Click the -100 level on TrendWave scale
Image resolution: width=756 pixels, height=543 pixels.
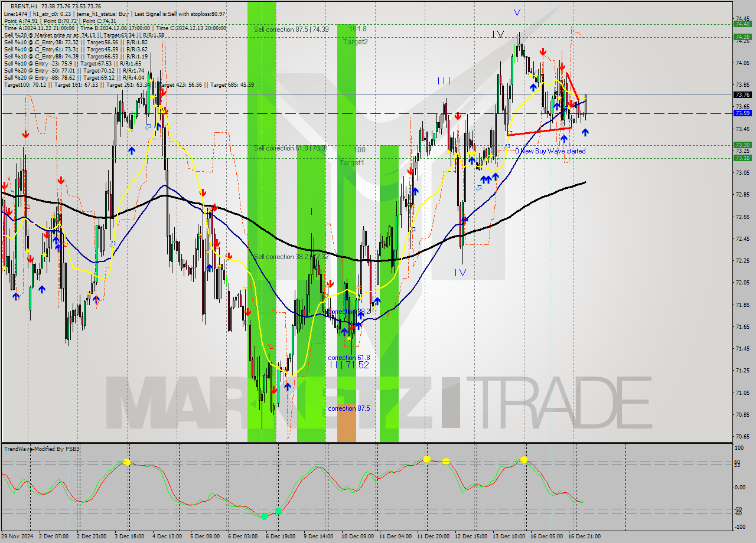(741, 526)
